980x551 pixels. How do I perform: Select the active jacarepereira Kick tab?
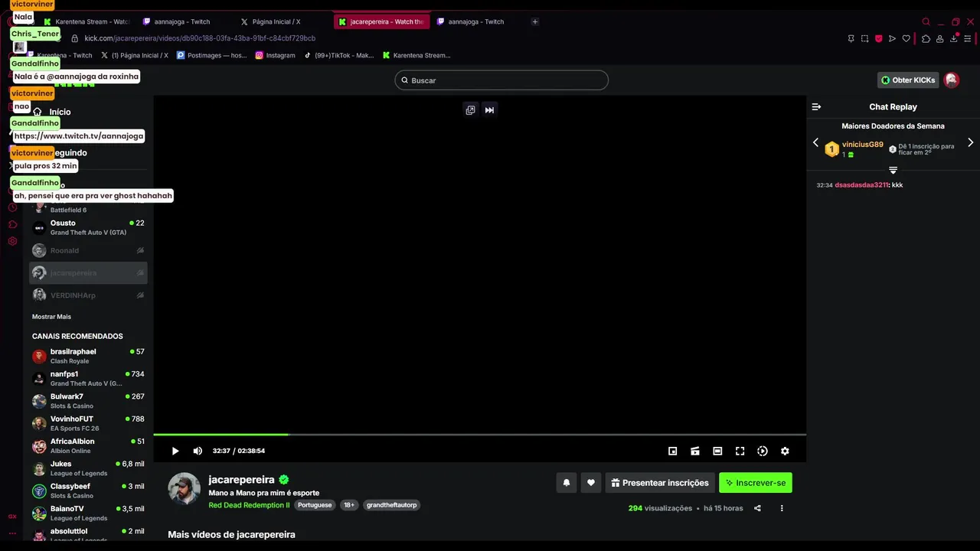pos(381,21)
